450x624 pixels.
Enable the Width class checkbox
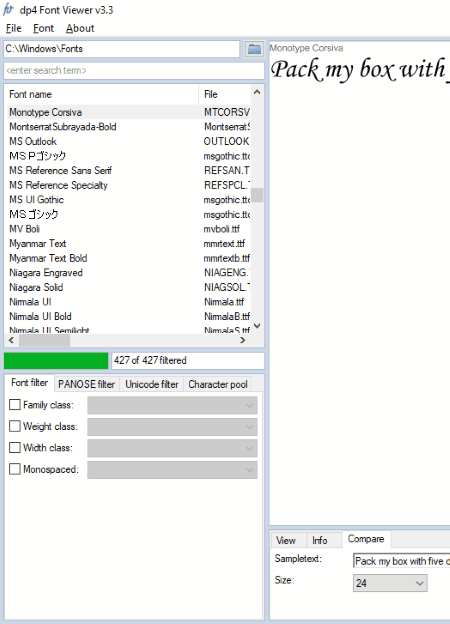(x=15, y=448)
